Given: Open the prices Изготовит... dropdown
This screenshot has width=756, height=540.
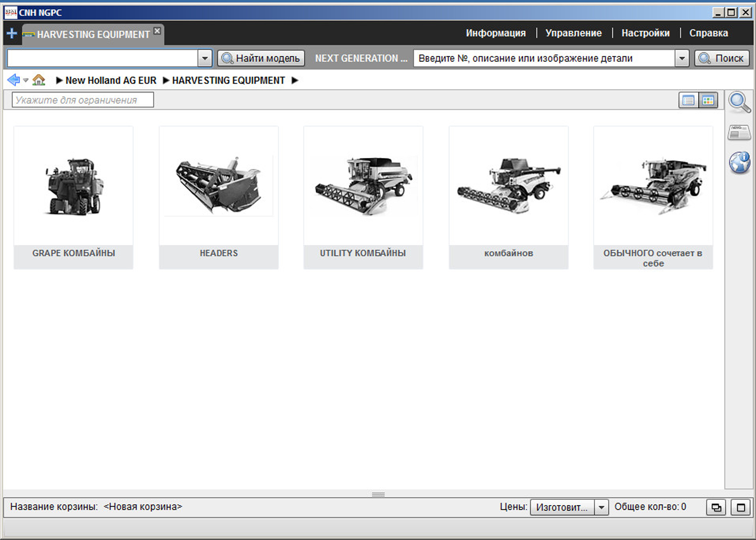Looking at the screenshot, I should (601, 507).
